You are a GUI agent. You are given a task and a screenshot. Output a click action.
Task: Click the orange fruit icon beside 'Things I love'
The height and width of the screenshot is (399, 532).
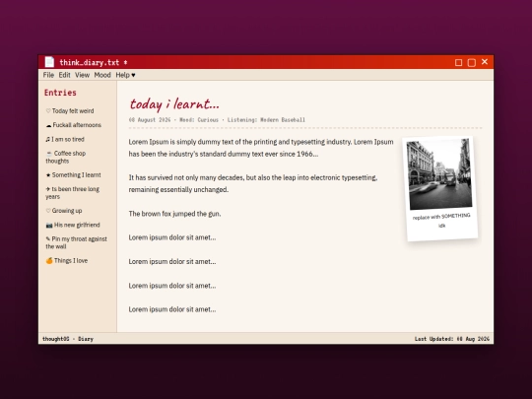pyautogui.click(x=49, y=260)
